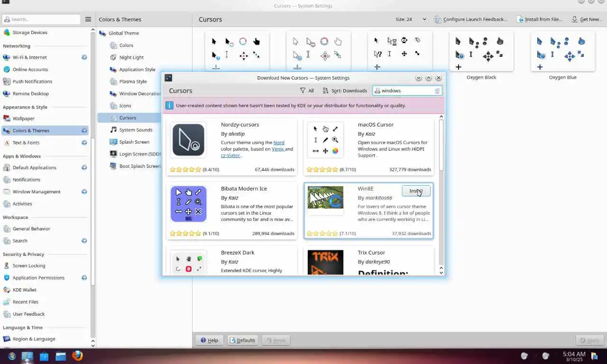Screen dimensions: 607x364
Task: Open the Vimix link in Nordzy description
Action: point(278,149)
